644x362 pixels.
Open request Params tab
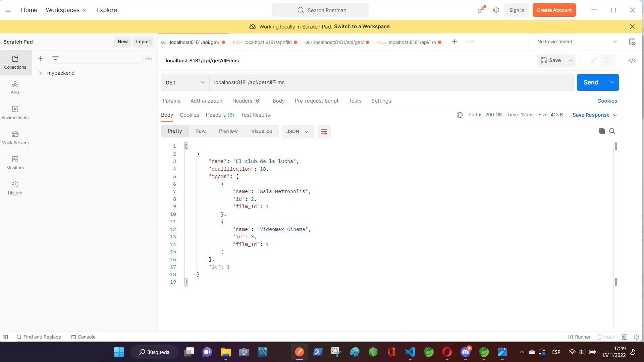coord(171,101)
